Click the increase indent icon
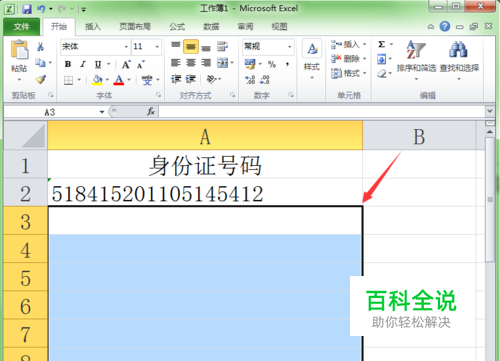This screenshot has height=361, width=500. 190,79
